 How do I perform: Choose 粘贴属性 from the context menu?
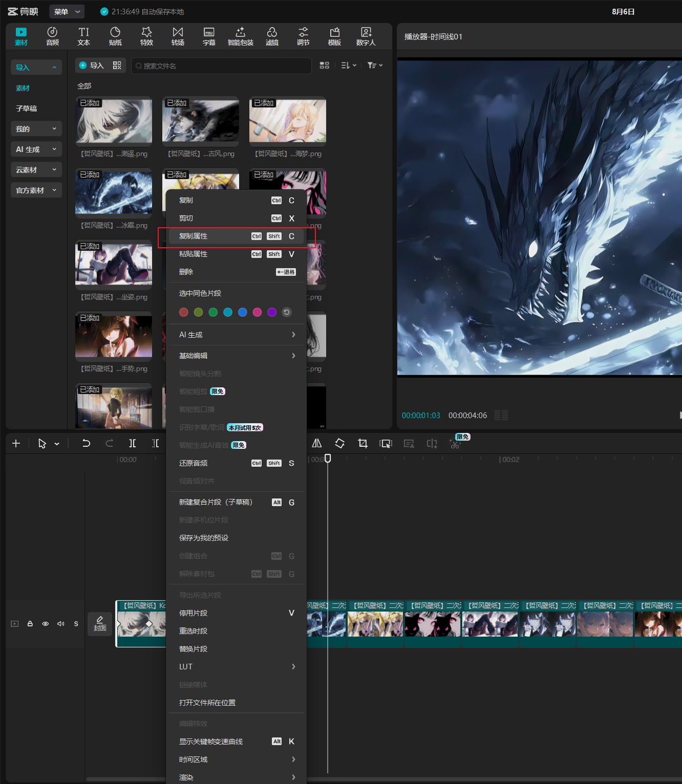click(237, 254)
